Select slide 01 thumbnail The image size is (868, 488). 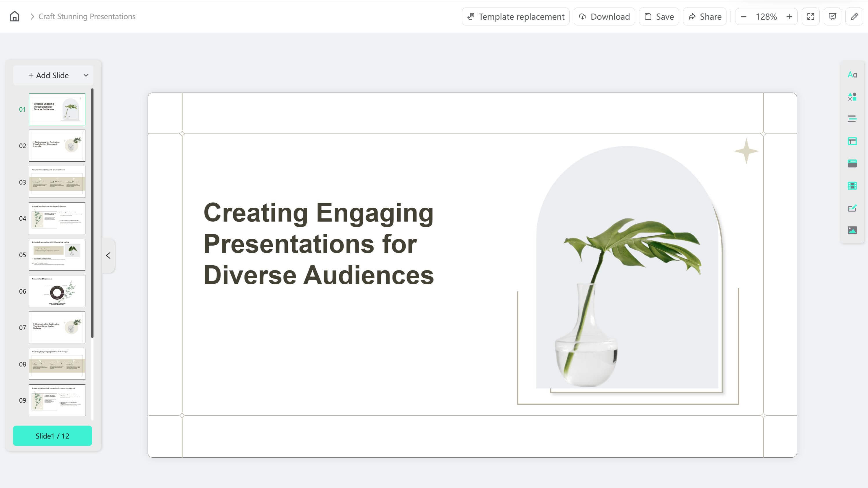(57, 109)
